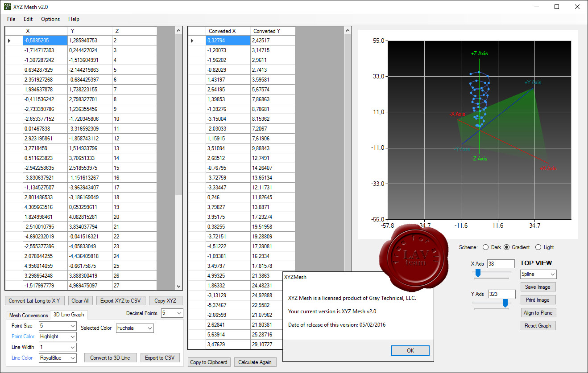Click the Copy to Clipboard button

209,362
